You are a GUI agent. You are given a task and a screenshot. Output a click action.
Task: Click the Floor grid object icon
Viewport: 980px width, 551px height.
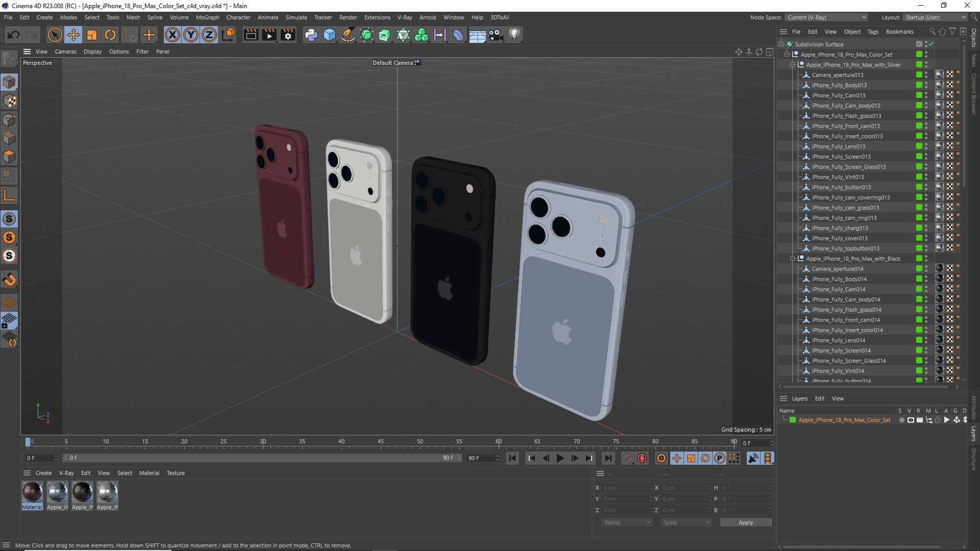[x=477, y=35]
